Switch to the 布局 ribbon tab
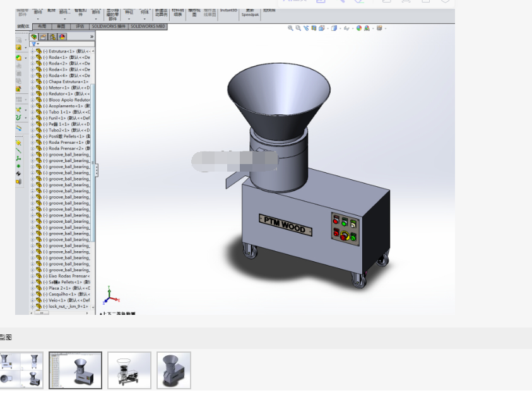The width and height of the screenshot is (532, 395). click(x=42, y=27)
